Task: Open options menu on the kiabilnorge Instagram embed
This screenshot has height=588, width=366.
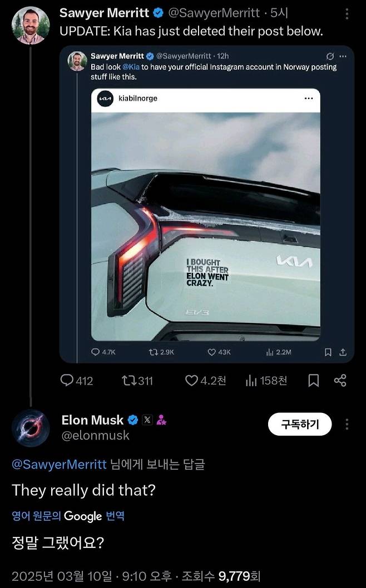Action: (x=309, y=99)
